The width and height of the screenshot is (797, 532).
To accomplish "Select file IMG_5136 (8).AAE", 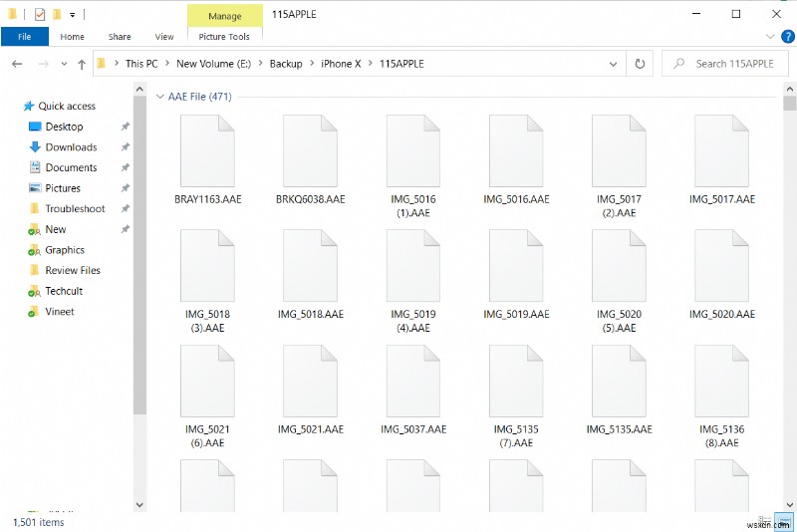I will coord(721,397).
